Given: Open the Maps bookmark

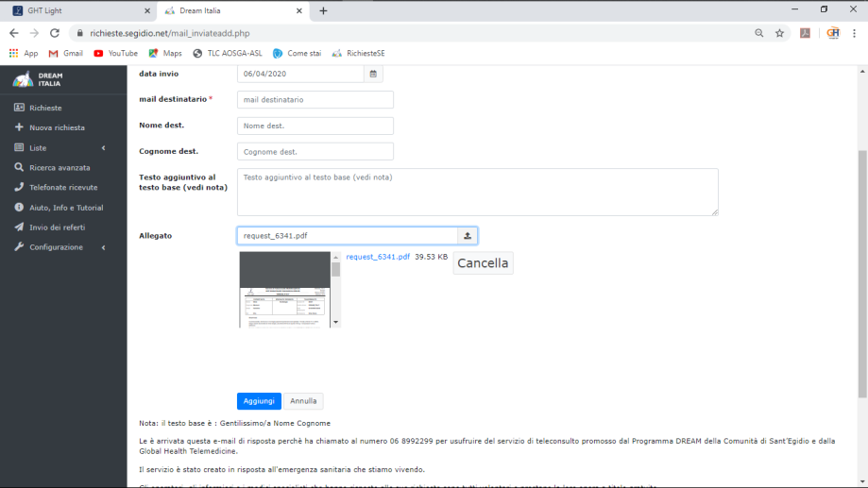Looking at the screenshot, I should (x=165, y=54).
